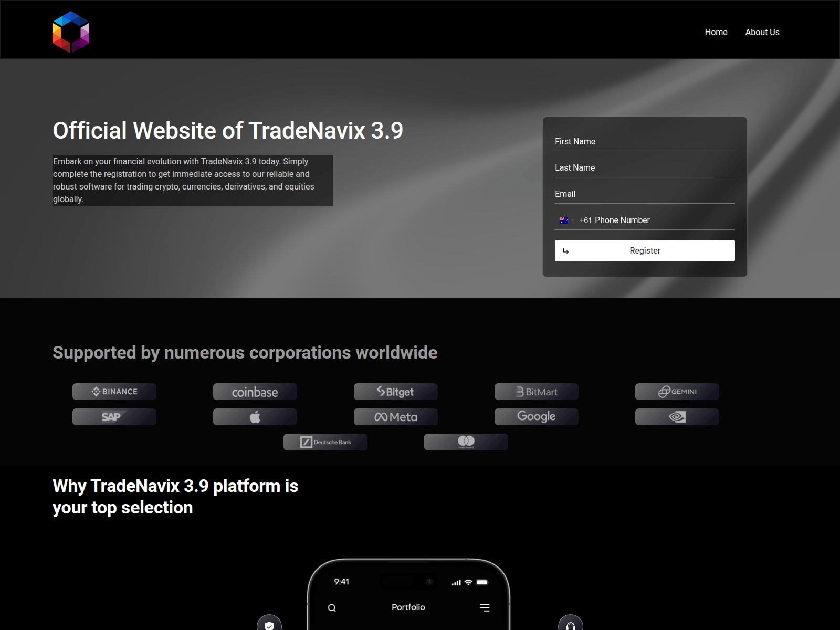Screen dimensions: 840x630
Task: Click the Gemini logo badge
Action: click(677, 392)
